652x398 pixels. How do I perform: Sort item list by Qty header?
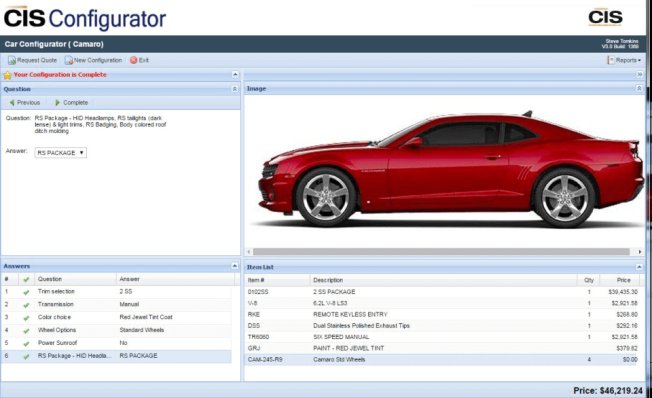coord(588,280)
